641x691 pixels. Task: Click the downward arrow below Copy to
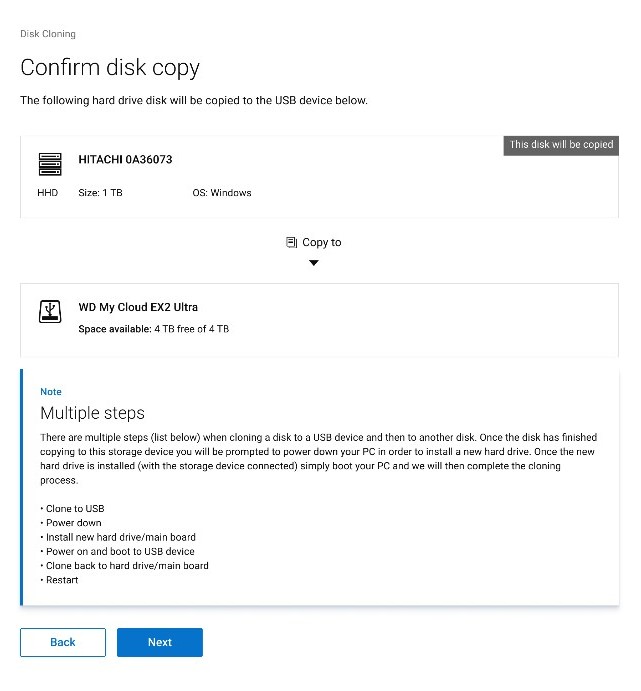(x=314, y=263)
